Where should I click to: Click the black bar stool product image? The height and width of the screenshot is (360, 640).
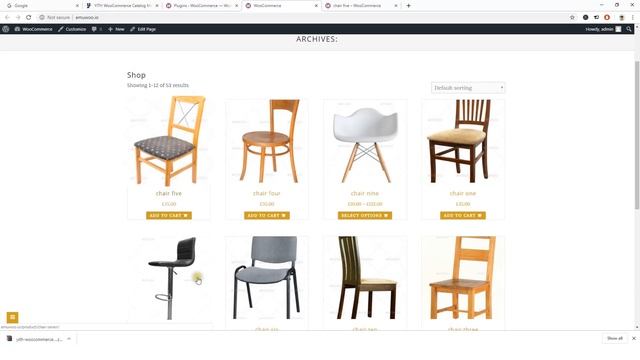point(169,278)
